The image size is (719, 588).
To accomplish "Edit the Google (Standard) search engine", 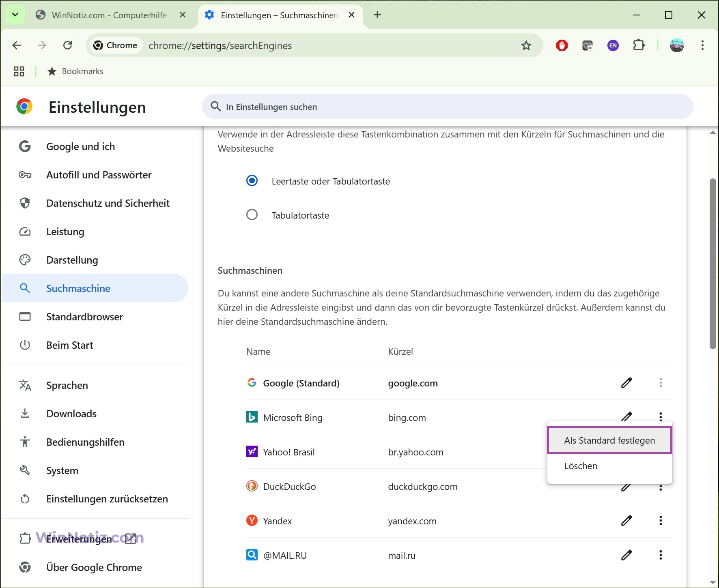I will click(x=626, y=383).
